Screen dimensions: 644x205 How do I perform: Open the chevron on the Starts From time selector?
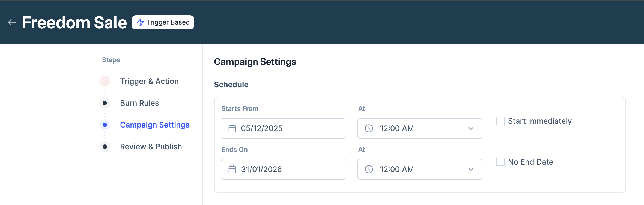471,128
